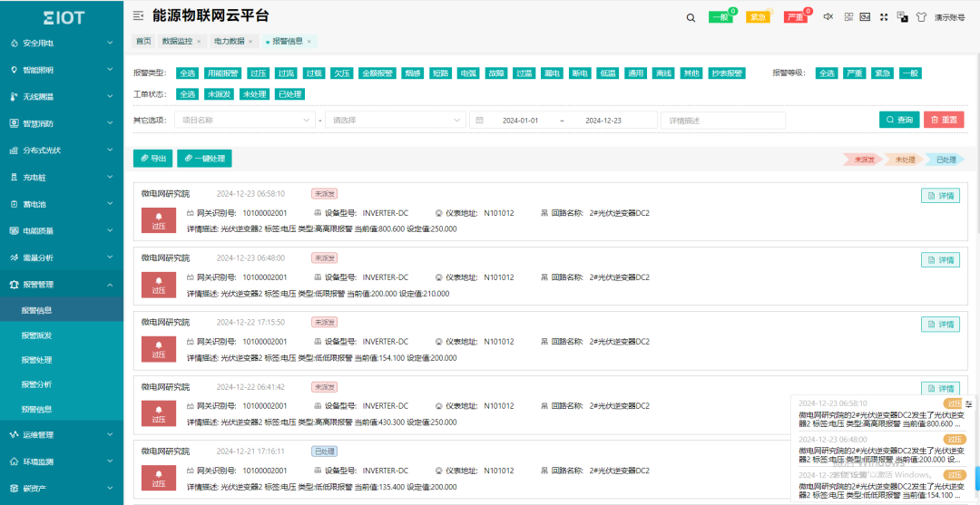Toggle the 短路 alarm type filter
Image resolution: width=980 pixels, height=505 pixels.
[x=441, y=73]
